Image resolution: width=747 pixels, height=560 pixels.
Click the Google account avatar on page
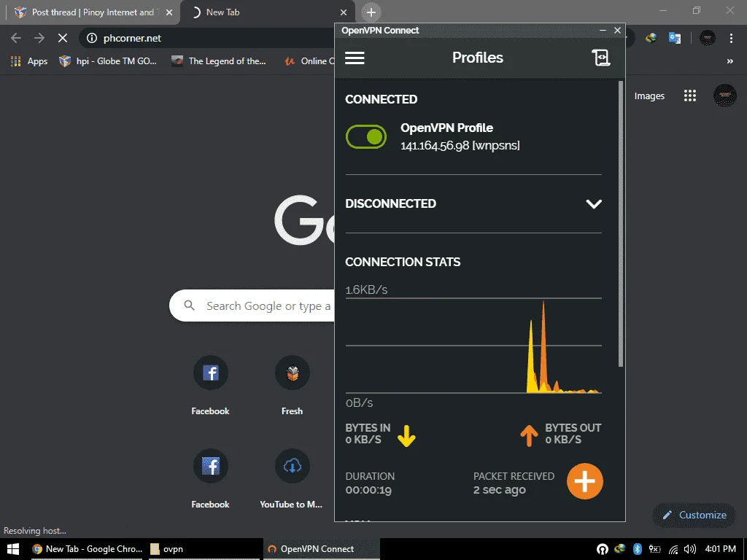click(724, 96)
